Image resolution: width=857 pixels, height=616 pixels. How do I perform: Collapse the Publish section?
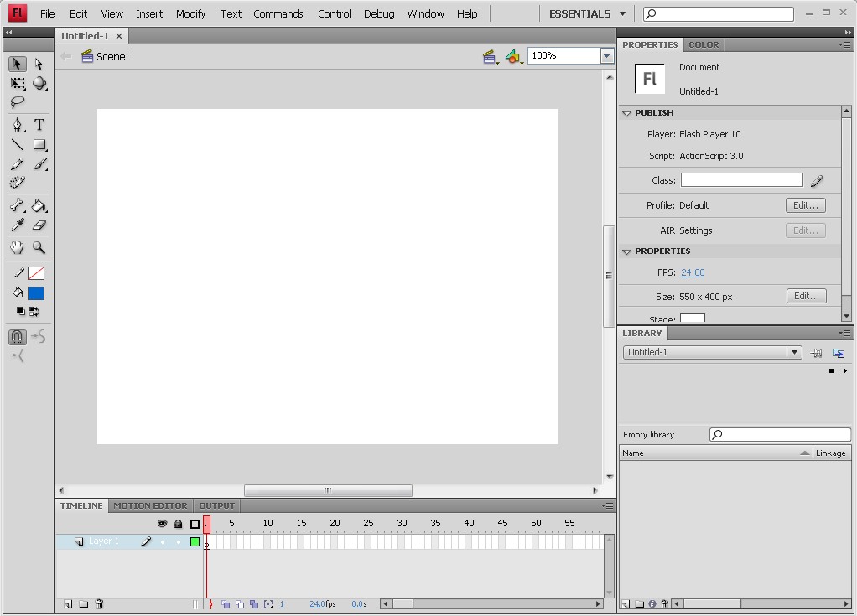click(626, 112)
